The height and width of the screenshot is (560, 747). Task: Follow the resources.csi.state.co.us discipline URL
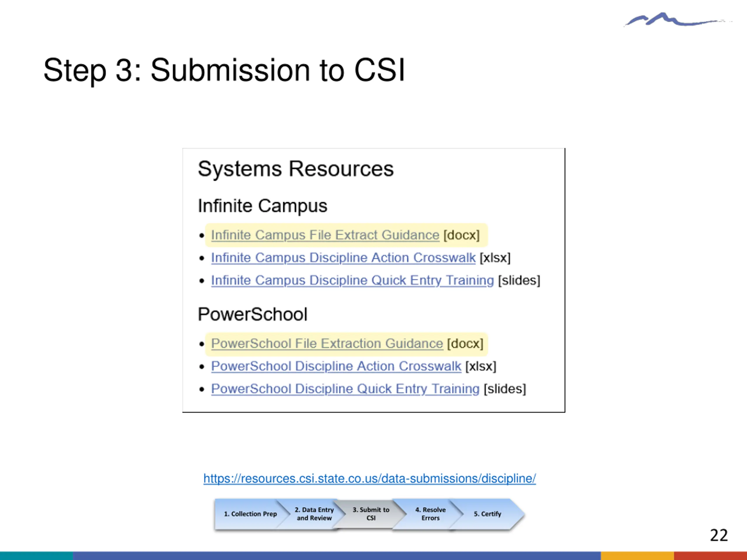point(369,478)
